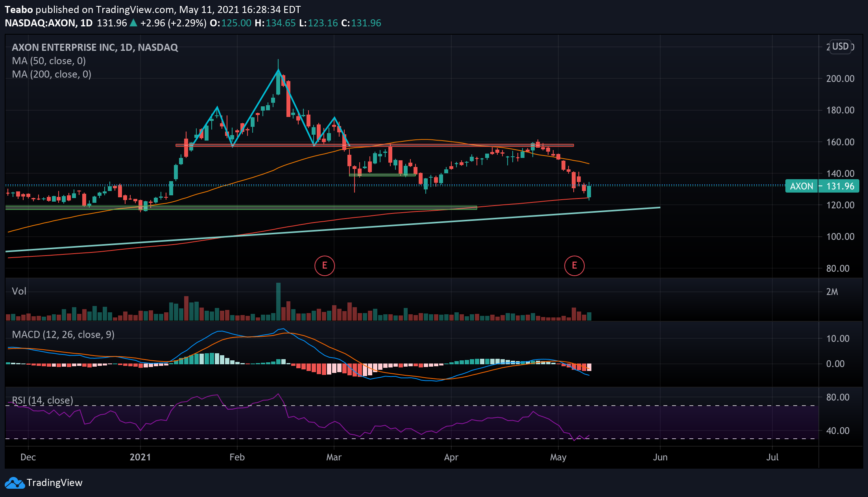Viewport: 868px width, 497px height.
Task: Click the C:131.96 close value in header
Action: pos(361,23)
